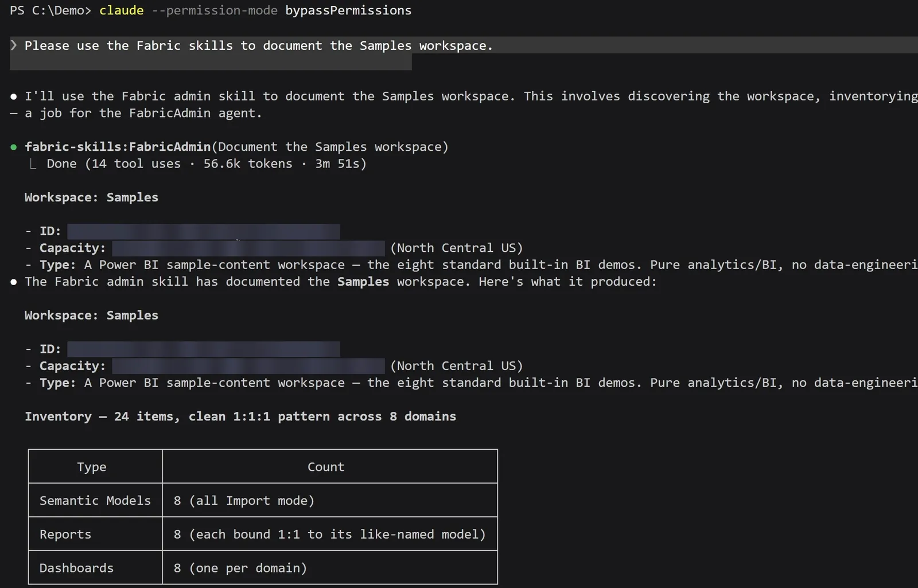Click 'a job for the FabricAdmin agent.' line
Viewport: 918px width, 588px height.
(143, 113)
